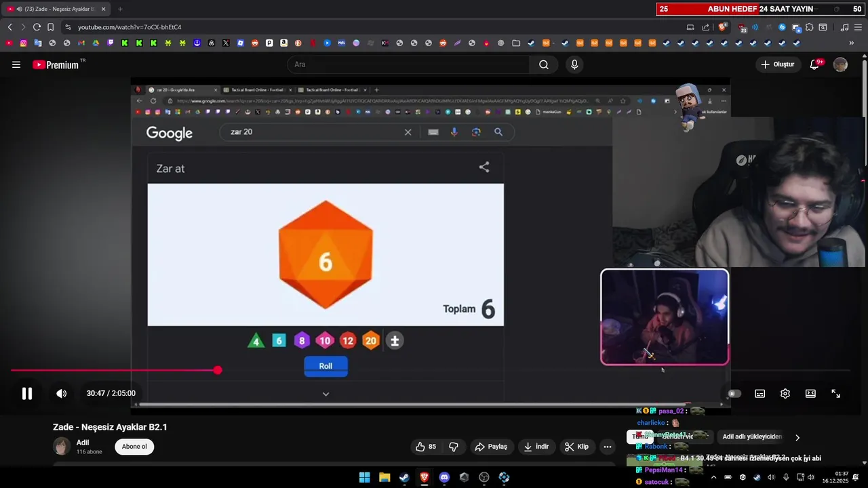Open the Windows Start menu
The image size is (868, 488).
point(364,477)
